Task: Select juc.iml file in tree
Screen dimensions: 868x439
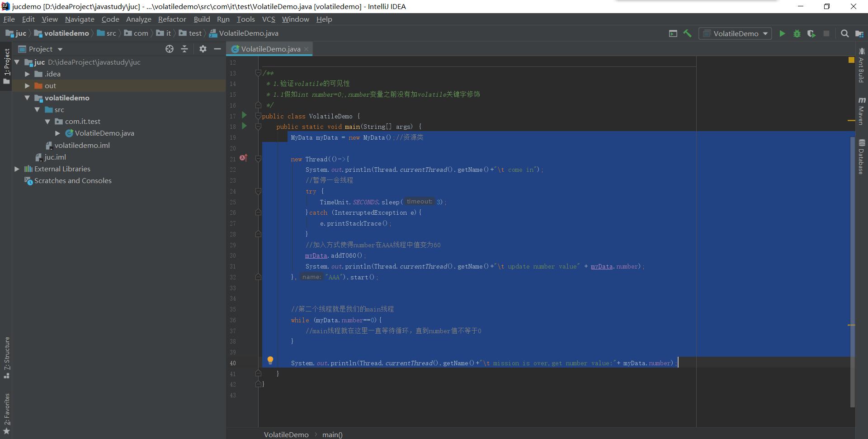Action: point(55,157)
